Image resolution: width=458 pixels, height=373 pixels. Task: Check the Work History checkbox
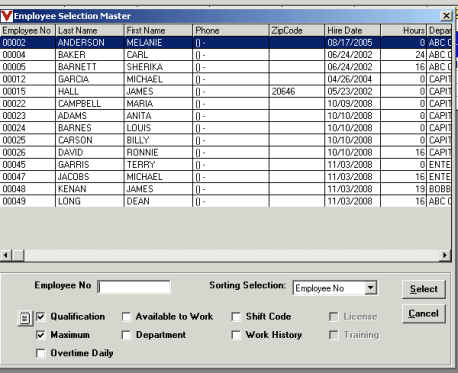point(236,335)
